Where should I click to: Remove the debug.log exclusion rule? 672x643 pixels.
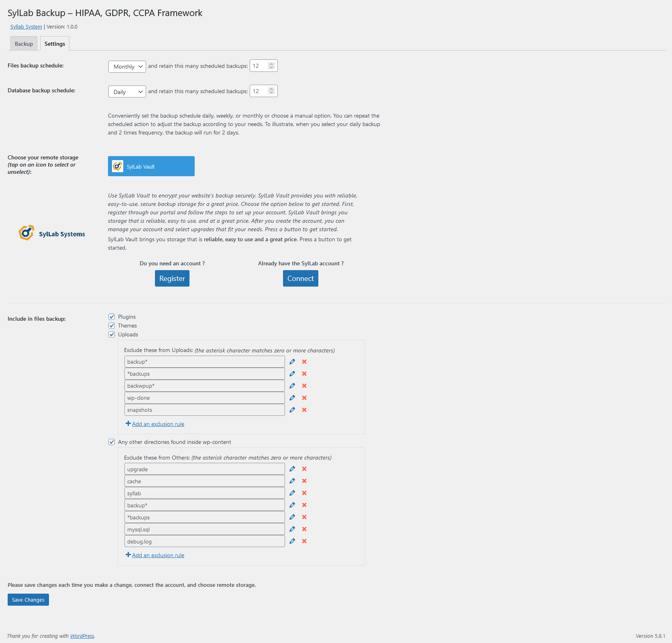[x=304, y=541]
